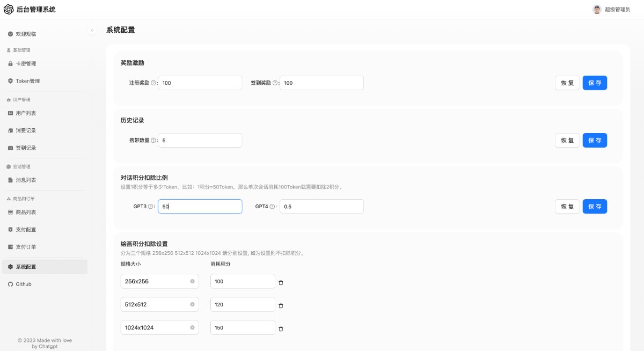Click the help icon next to 注册奖励

tap(153, 83)
